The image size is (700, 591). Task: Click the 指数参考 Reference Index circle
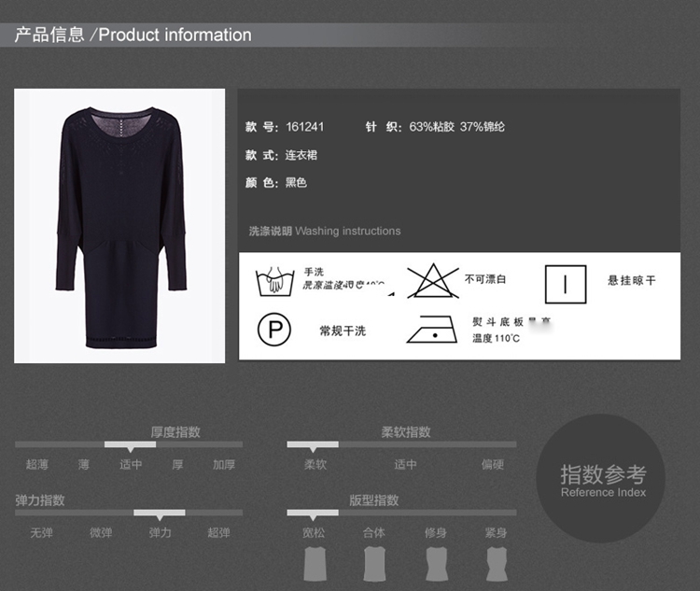(x=603, y=478)
